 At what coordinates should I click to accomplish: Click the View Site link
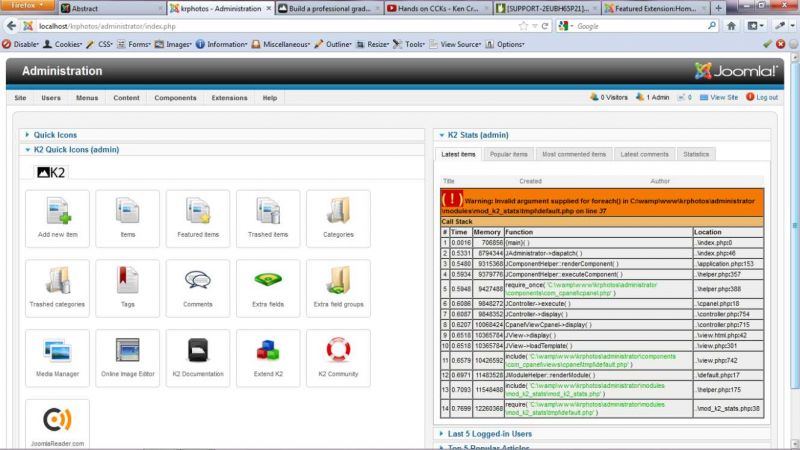(718, 97)
